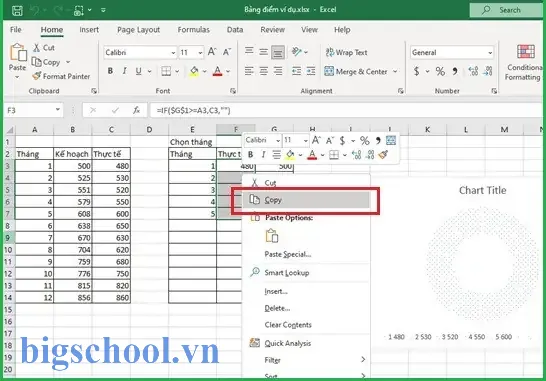Click in the formula bar input

[x=345, y=110]
